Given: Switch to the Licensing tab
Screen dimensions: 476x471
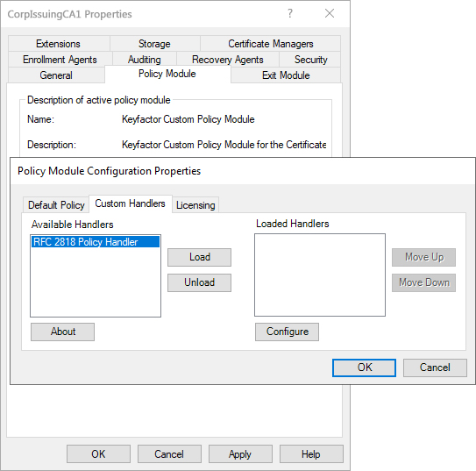Looking at the screenshot, I should click(x=195, y=205).
